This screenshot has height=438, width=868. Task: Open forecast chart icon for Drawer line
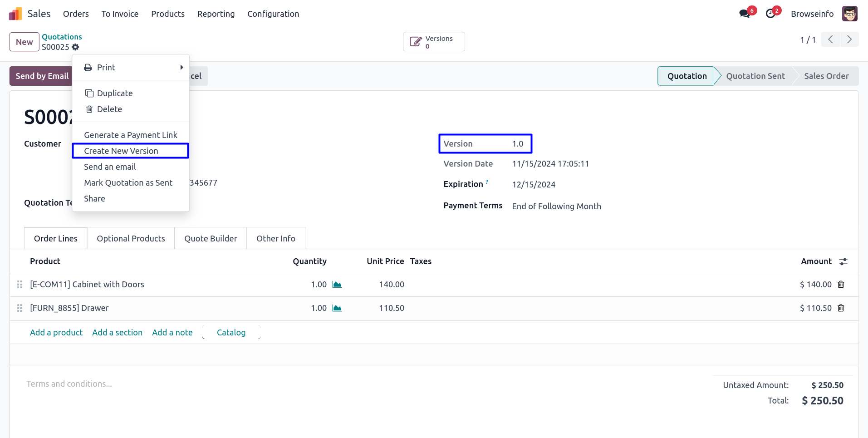337,308
